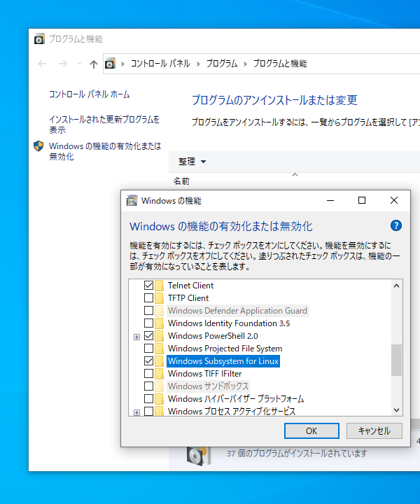Enable Windows Projected File System checkbox
The image size is (420, 504).
pyautogui.click(x=148, y=348)
